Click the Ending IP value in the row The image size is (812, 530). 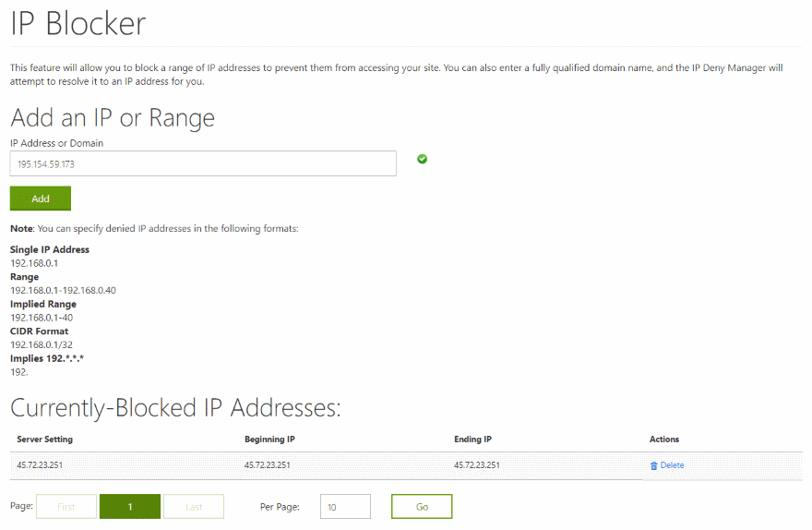click(x=477, y=465)
